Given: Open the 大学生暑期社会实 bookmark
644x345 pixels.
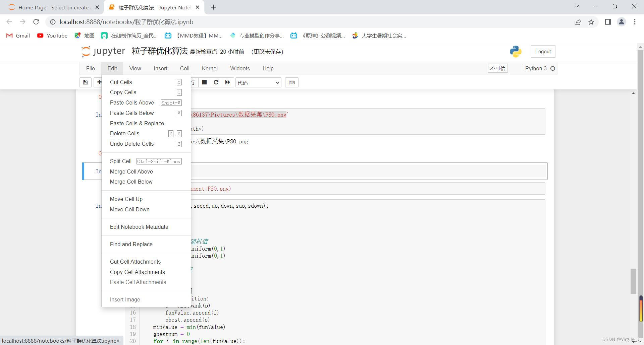Looking at the screenshot, I should click(379, 36).
